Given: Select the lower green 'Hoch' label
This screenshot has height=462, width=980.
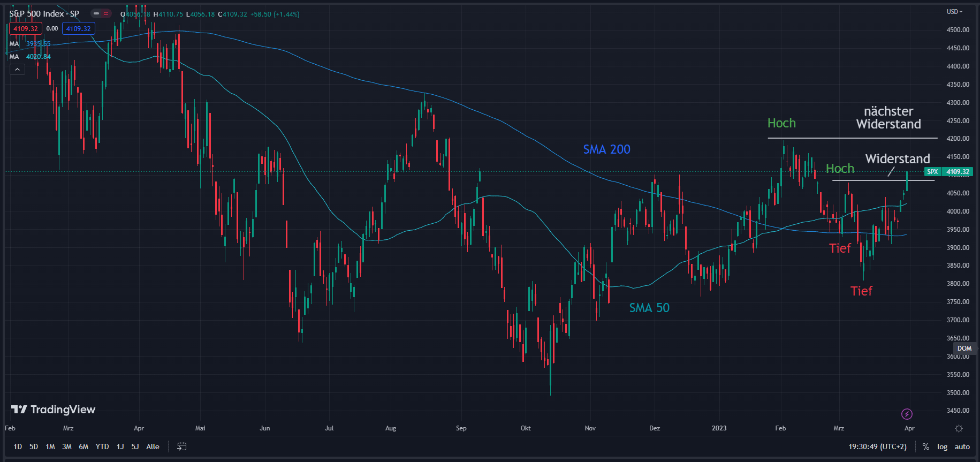Looking at the screenshot, I should [x=840, y=169].
